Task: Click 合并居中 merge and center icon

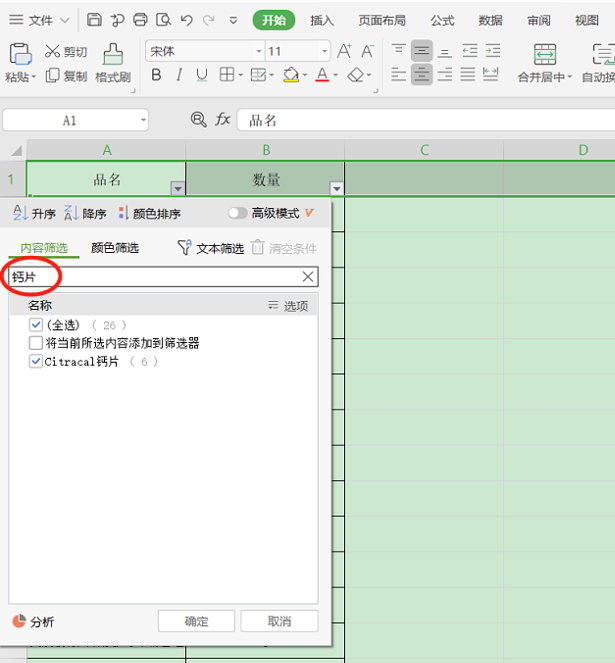Action: tap(545, 54)
